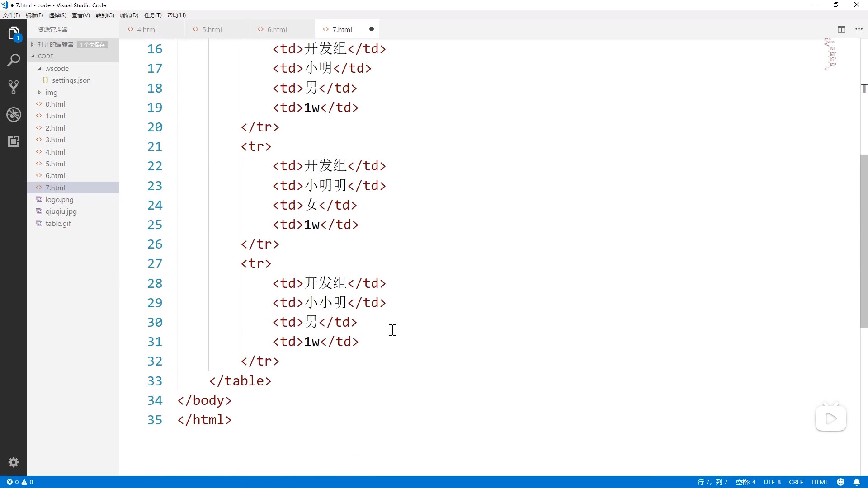
Task: Click the unsaved dot on 7.html tab
Action: pyautogui.click(x=372, y=29)
